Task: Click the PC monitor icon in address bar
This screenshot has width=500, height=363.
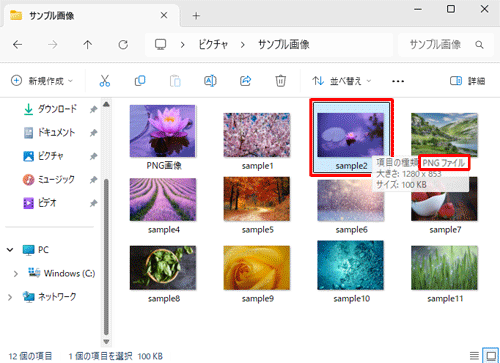Action: point(160,44)
